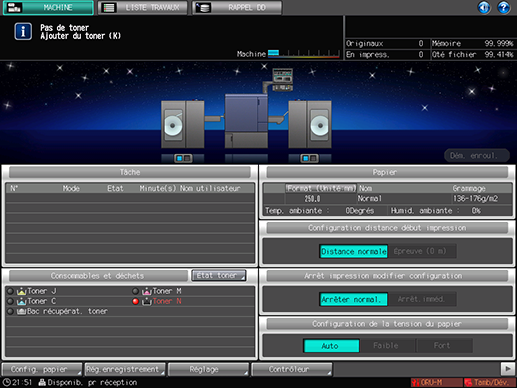Screen dimensions: 517x388
Task: Open the Réglage menu
Action: (x=208, y=369)
